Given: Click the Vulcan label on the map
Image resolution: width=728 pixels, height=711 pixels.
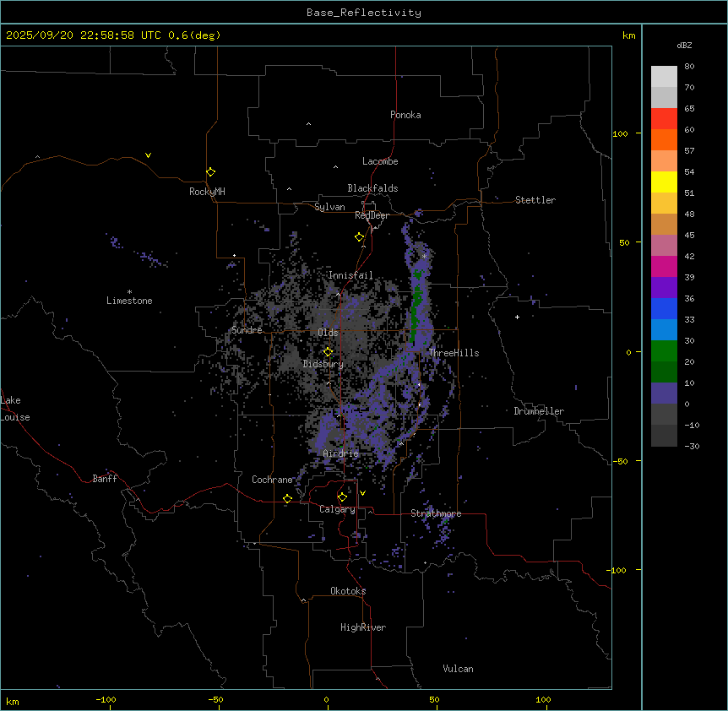Looking at the screenshot, I should (458, 669).
